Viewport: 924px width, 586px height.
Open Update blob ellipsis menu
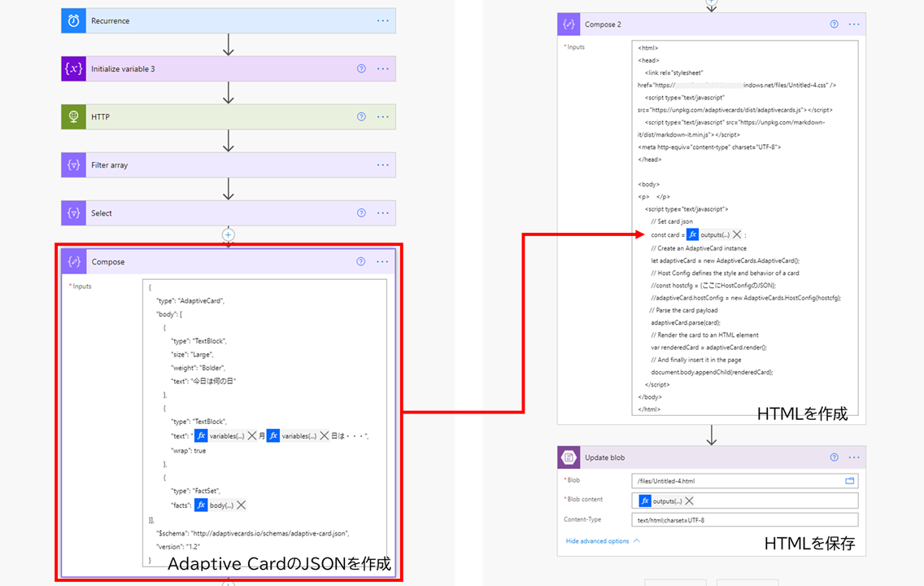854,457
